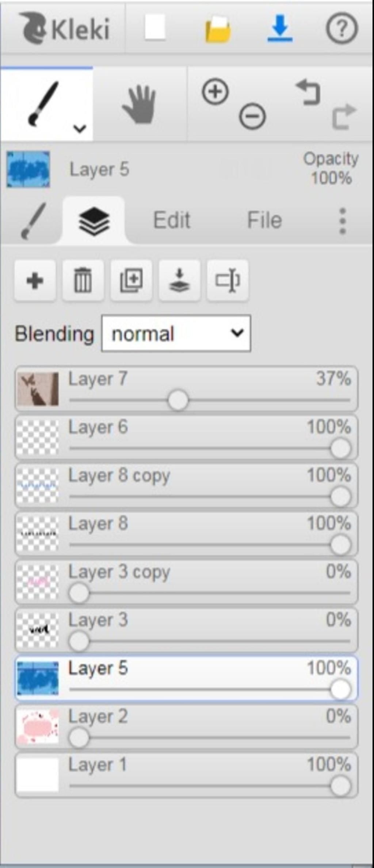Rename the current layer
The image size is (374, 868).
(228, 281)
